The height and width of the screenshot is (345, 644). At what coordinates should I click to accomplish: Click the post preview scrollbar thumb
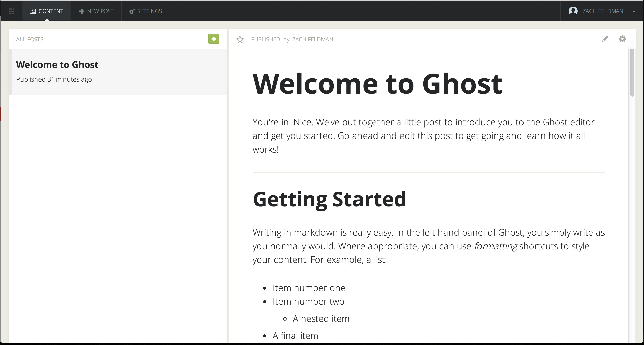[632, 73]
